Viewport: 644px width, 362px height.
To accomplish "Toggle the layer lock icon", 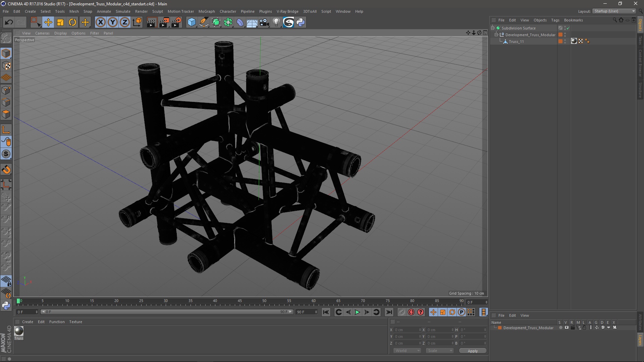I will (x=584, y=327).
